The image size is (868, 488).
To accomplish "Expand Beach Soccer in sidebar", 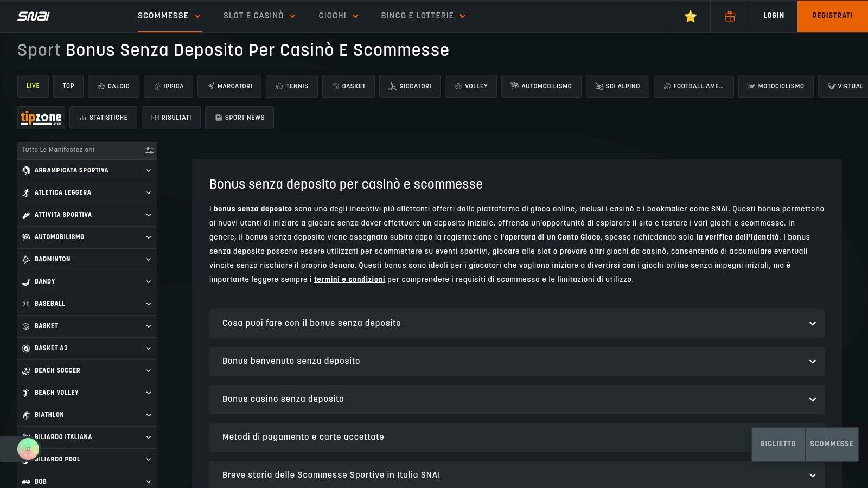I will (x=87, y=371).
